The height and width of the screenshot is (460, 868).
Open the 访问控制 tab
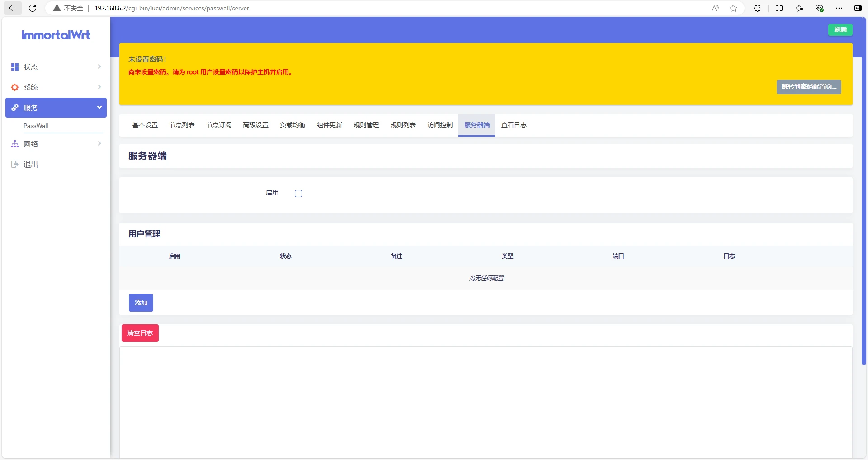(x=440, y=125)
